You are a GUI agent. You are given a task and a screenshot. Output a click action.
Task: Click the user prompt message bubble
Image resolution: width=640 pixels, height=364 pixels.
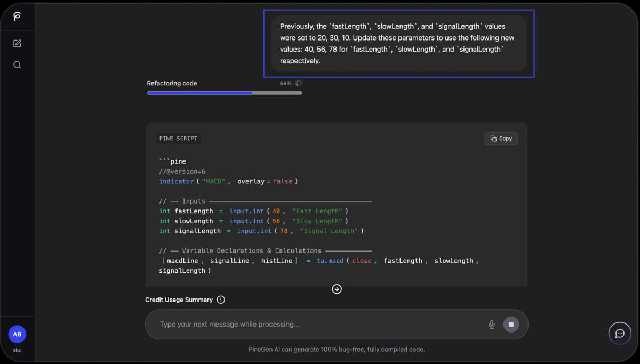click(x=399, y=43)
